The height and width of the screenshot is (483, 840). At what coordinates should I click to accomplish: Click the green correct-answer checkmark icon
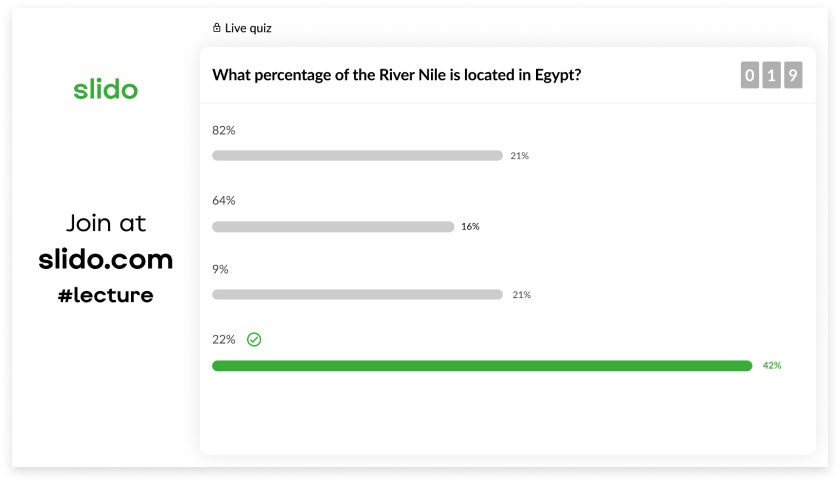(254, 340)
